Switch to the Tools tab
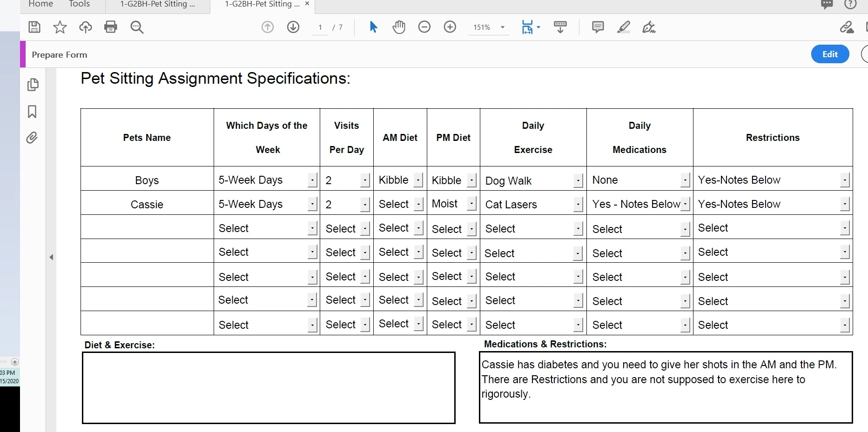Image resolution: width=868 pixels, height=432 pixels. pyautogui.click(x=79, y=4)
